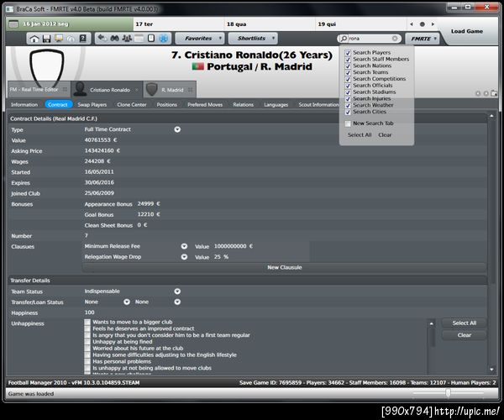
Task: Click the grid icon on FM - Real Time Editor tab
Action: point(65,89)
